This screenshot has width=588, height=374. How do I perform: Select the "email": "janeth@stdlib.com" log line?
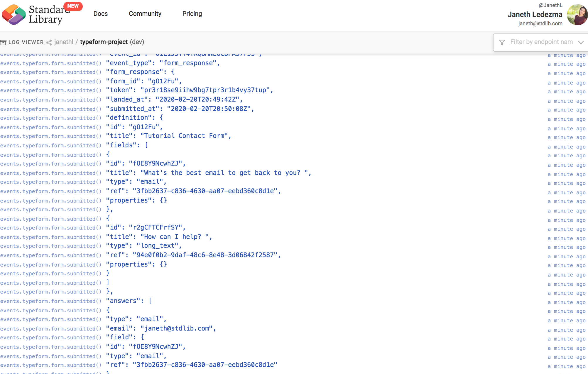(x=161, y=328)
